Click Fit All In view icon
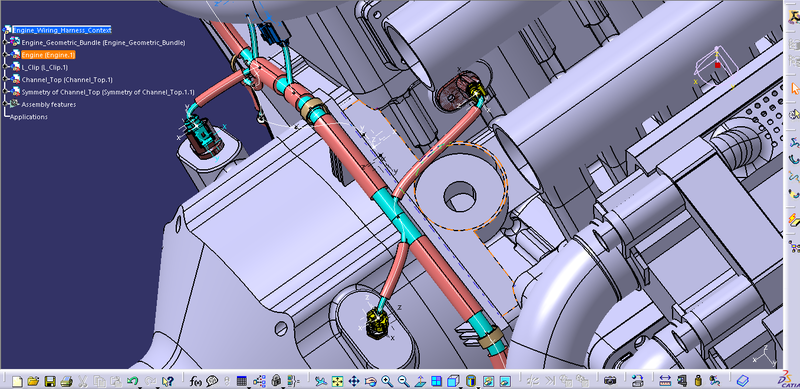 click(x=337, y=381)
